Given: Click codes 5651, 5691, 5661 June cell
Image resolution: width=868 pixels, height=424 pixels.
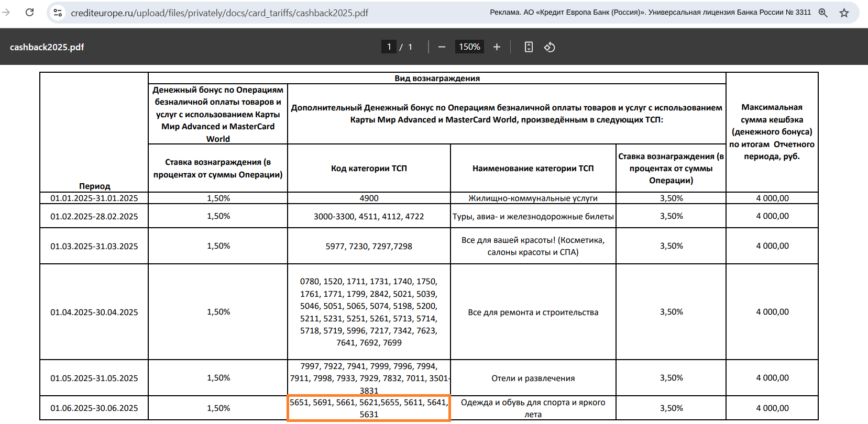Looking at the screenshot, I should [x=369, y=408].
